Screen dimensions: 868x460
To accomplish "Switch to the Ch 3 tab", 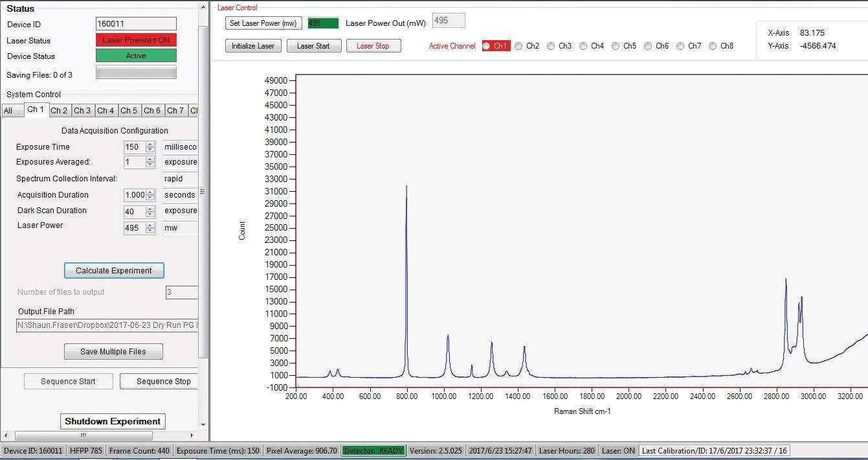I will coord(83,111).
